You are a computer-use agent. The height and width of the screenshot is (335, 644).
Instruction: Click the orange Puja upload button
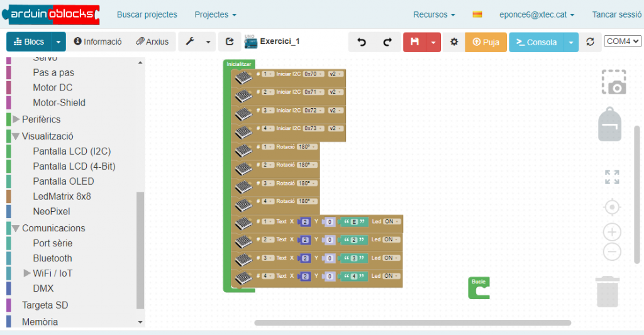(486, 42)
